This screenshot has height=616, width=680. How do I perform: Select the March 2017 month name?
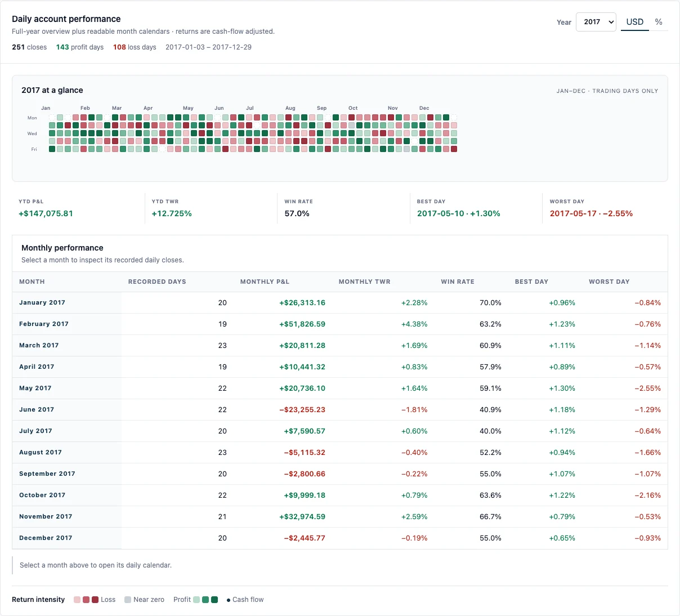(x=39, y=346)
